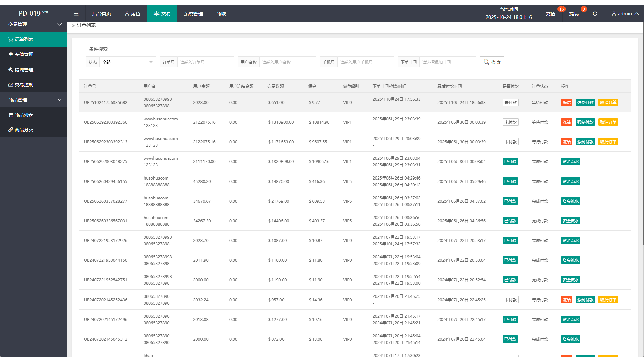Click the refresh icon in top bar

(595, 14)
